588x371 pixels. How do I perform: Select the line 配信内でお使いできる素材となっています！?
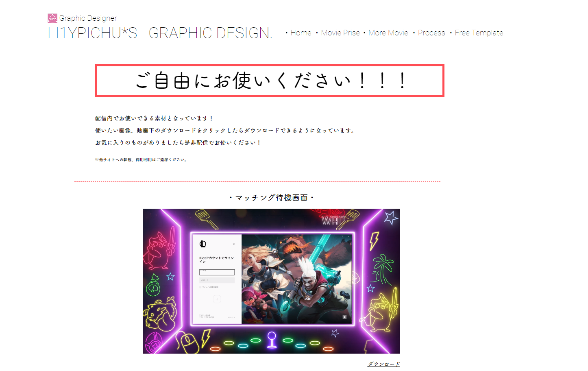155,118
